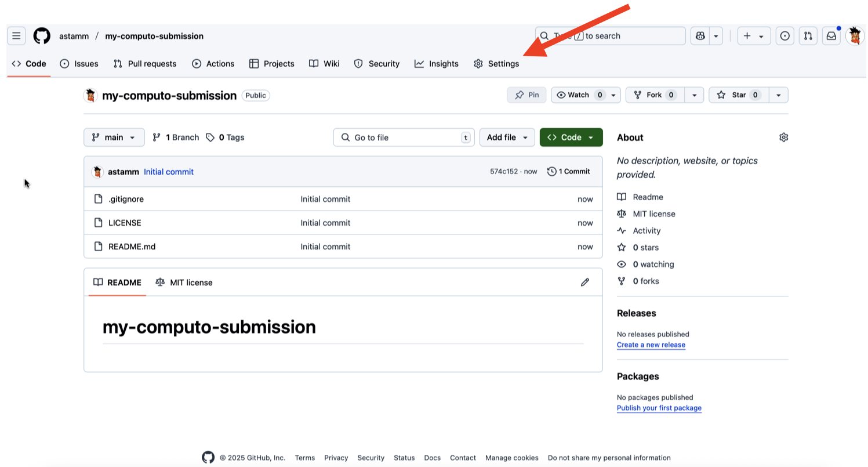The height and width of the screenshot is (467, 868).
Task: Click the GitHub Octocat logo
Action: (x=42, y=36)
